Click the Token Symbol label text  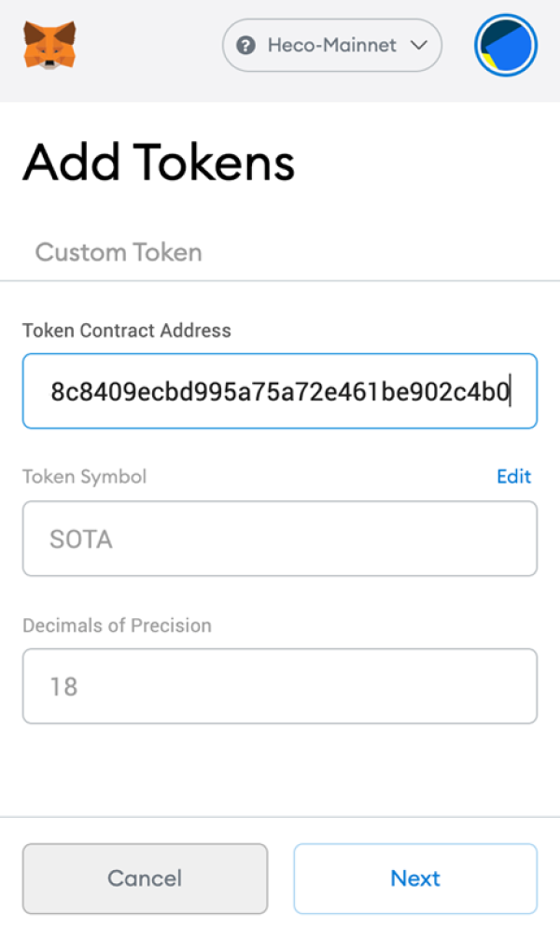(x=85, y=476)
